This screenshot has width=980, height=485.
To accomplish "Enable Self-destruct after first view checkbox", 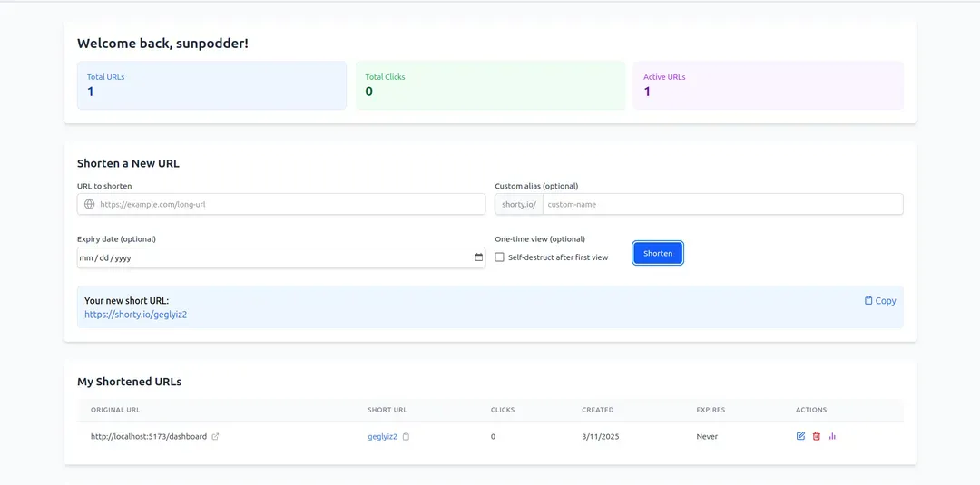I will [x=500, y=257].
